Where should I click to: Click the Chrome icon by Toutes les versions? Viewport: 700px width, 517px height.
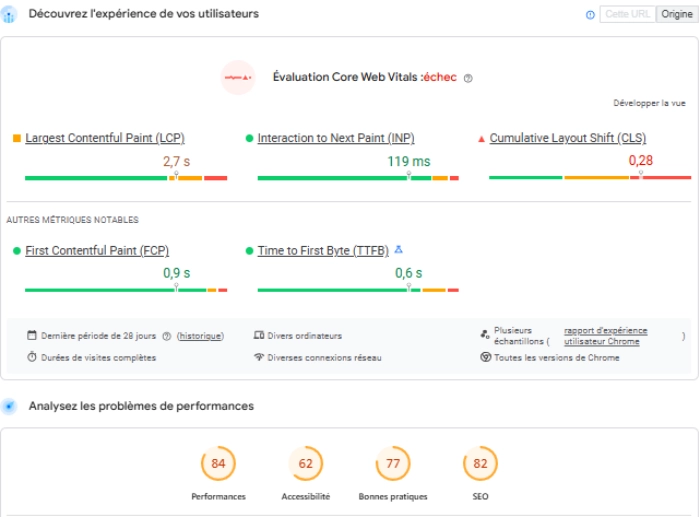pyautogui.click(x=485, y=357)
